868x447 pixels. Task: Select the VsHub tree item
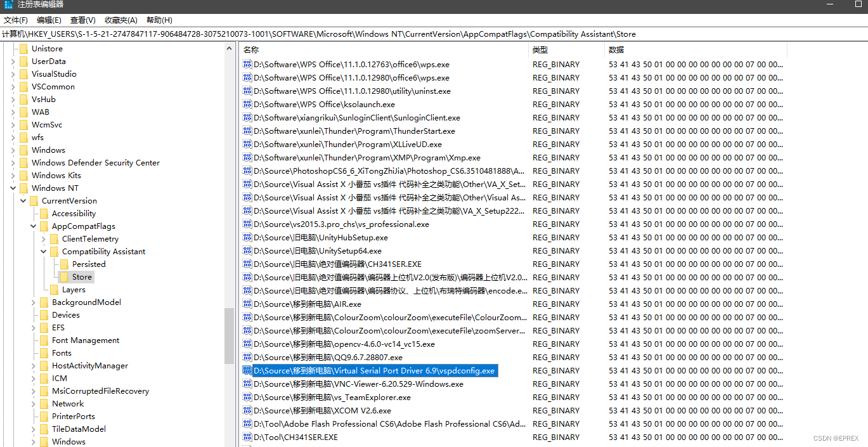point(44,100)
